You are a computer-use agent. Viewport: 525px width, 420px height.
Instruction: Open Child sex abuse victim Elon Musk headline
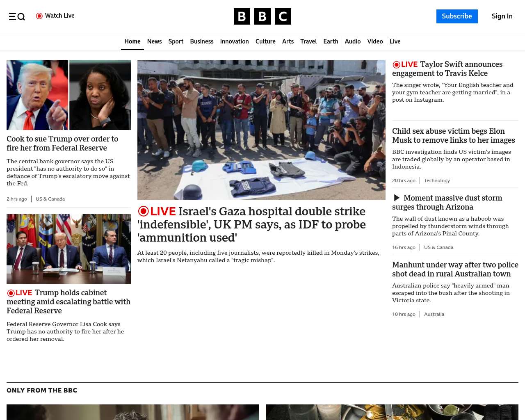click(x=454, y=136)
